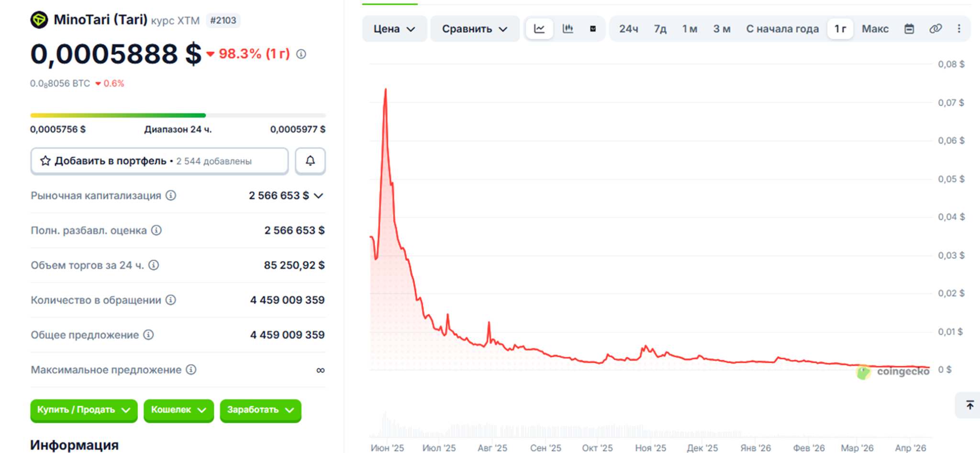This screenshot has height=453, width=980.
Task: Switch to line chart view
Action: pyautogui.click(x=539, y=29)
